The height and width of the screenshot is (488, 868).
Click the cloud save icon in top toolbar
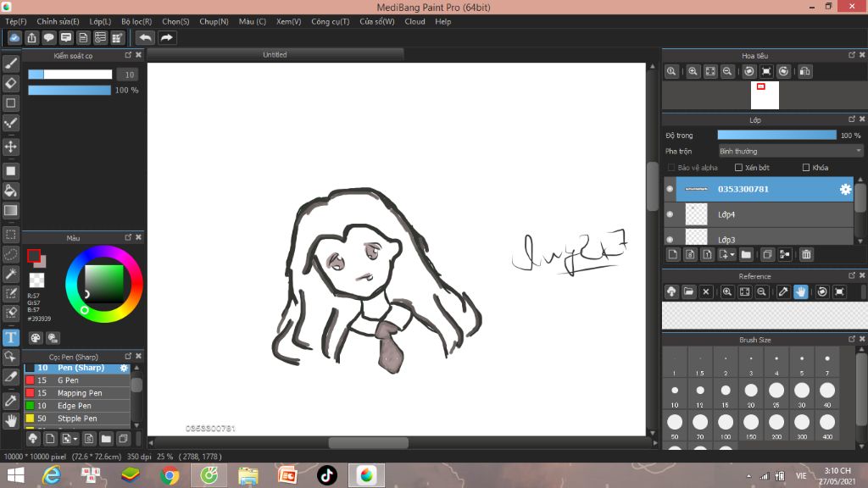14,37
